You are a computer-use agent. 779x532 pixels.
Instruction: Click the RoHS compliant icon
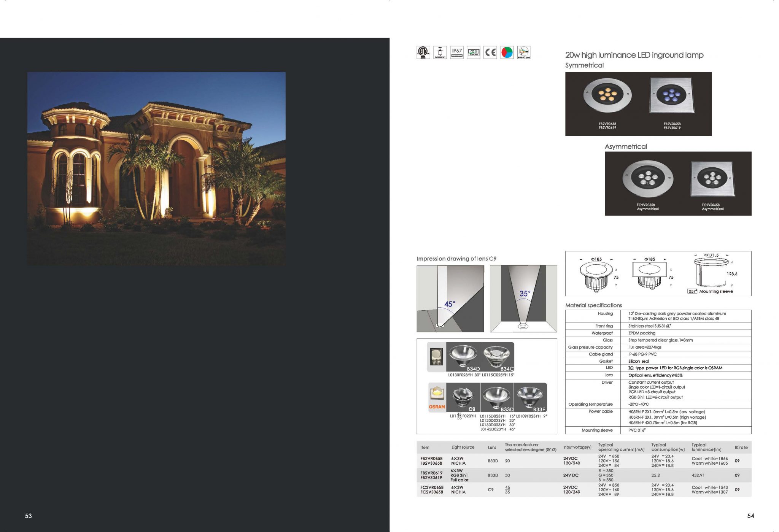click(474, 52)
